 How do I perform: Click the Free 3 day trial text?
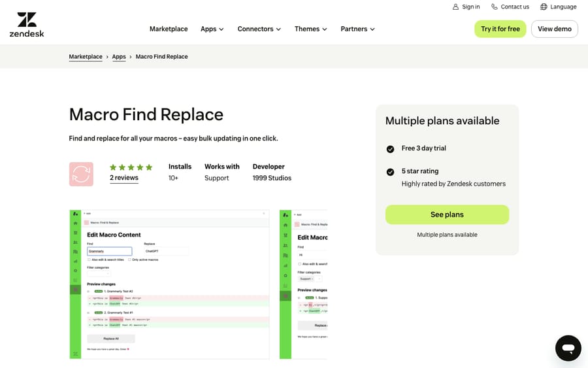(x=424, y=148)
